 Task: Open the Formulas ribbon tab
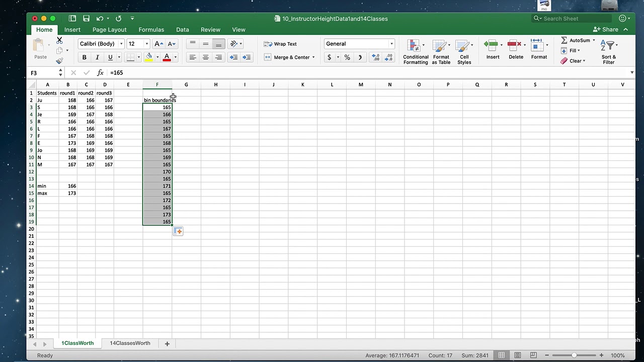pos(151,30)
